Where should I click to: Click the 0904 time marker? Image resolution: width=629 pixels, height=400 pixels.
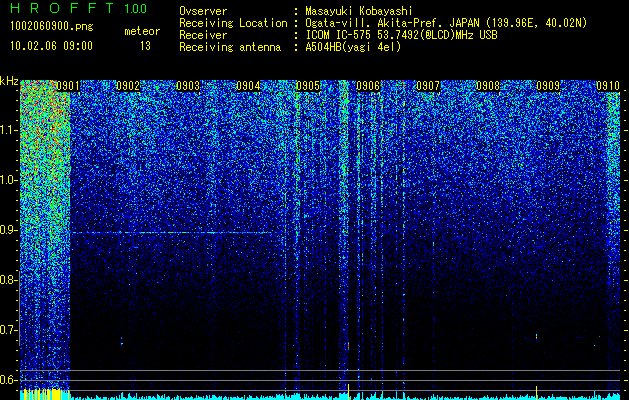click(248, 86)
